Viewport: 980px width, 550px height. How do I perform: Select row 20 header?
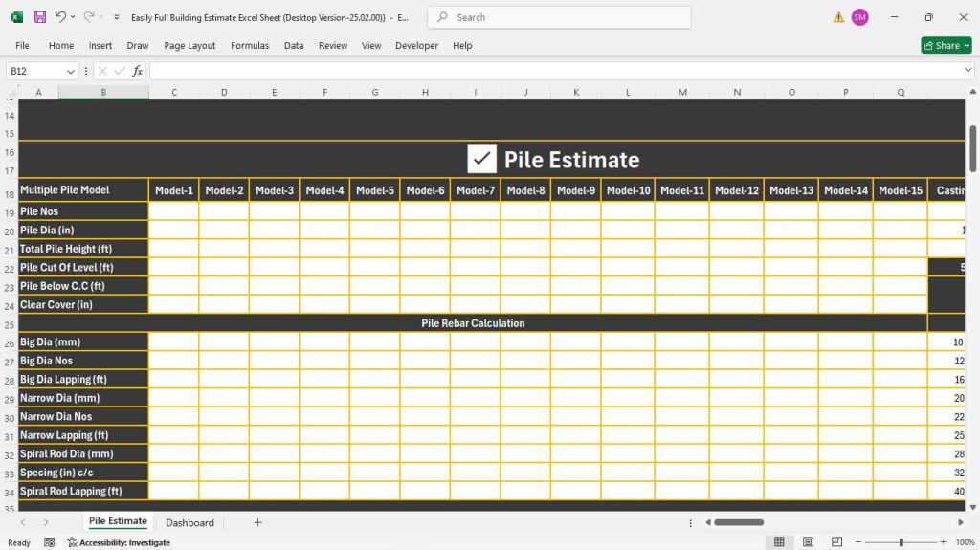pyautogui.click(x=9, y=231)
